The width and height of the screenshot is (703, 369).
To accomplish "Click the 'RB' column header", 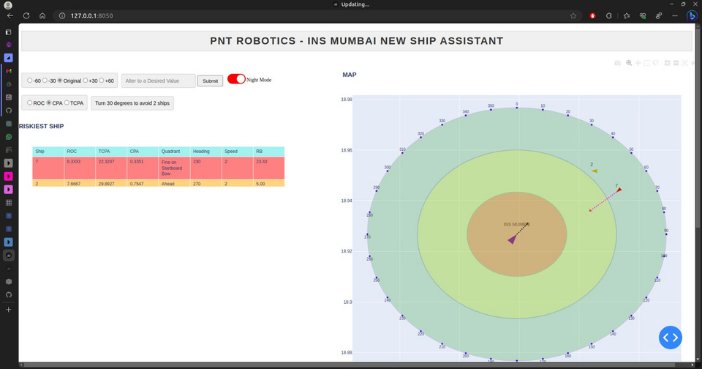I will pos(269,152).
